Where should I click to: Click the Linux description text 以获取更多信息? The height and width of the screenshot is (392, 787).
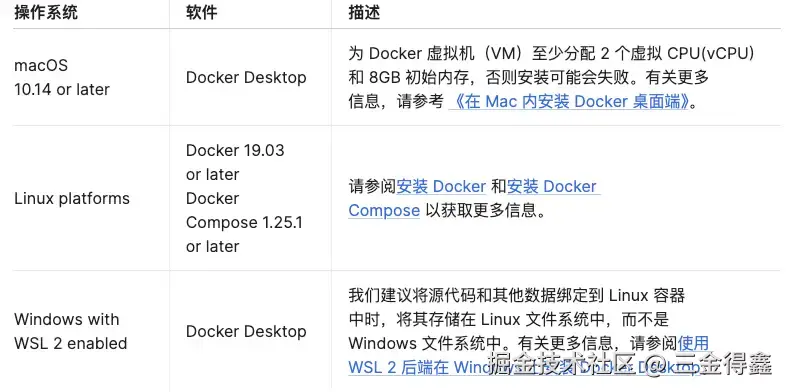coord(485,210)
